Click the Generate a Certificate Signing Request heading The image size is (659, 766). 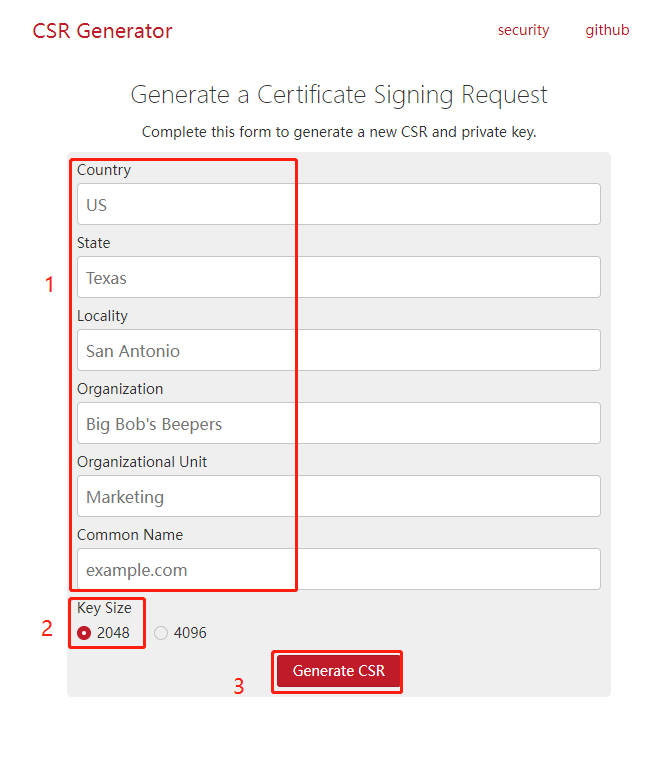tap(339, 95)
